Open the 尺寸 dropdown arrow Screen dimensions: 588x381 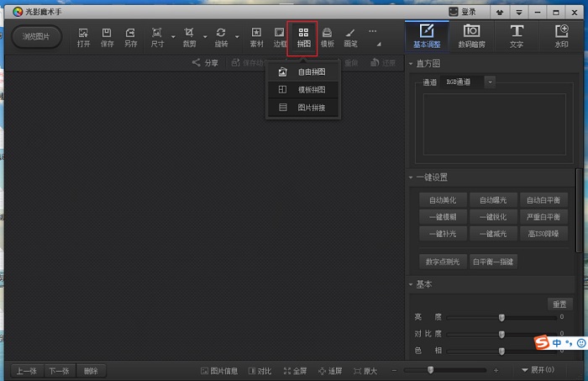click(173, 37)
